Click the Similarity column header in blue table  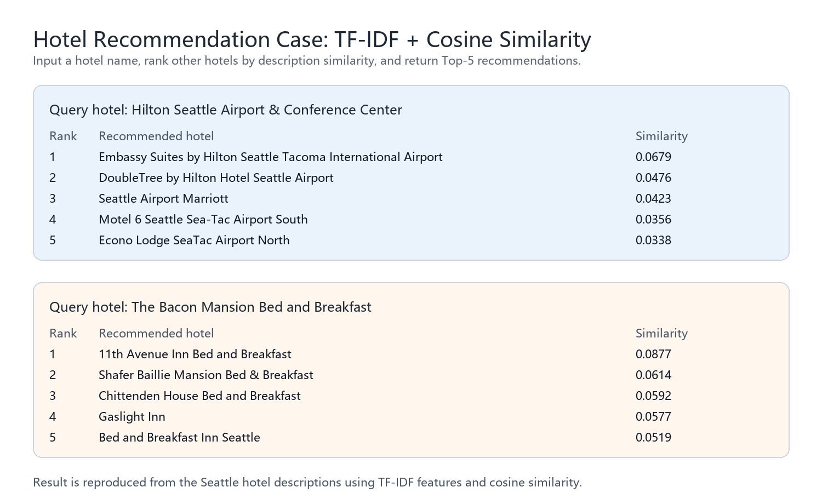(x=661, y=136)
